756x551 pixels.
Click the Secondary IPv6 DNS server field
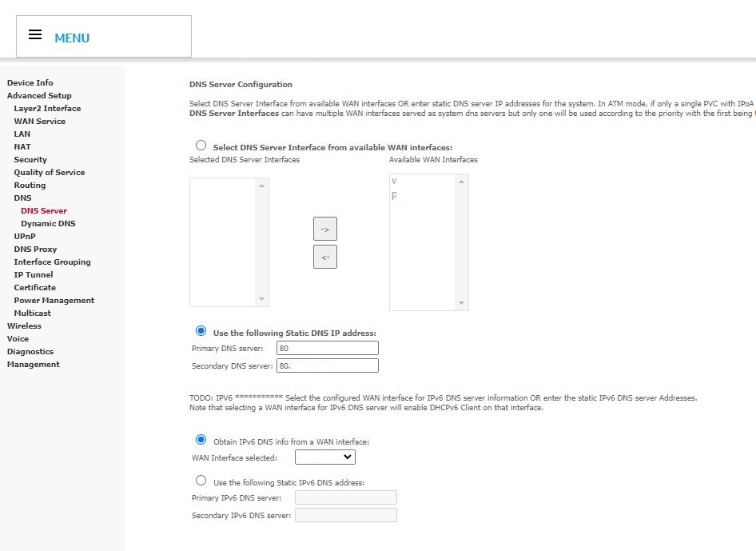pyautogui.click(x=345, y=514)
